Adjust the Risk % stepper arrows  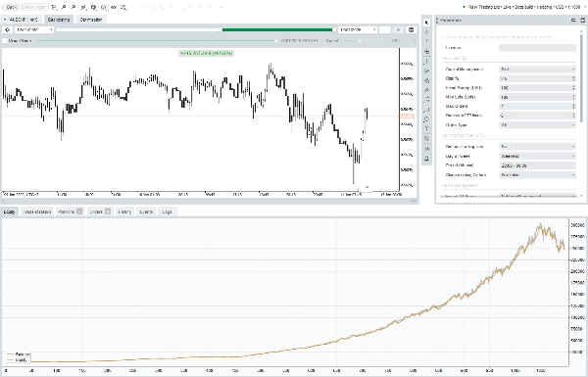(x=573, y=78)
